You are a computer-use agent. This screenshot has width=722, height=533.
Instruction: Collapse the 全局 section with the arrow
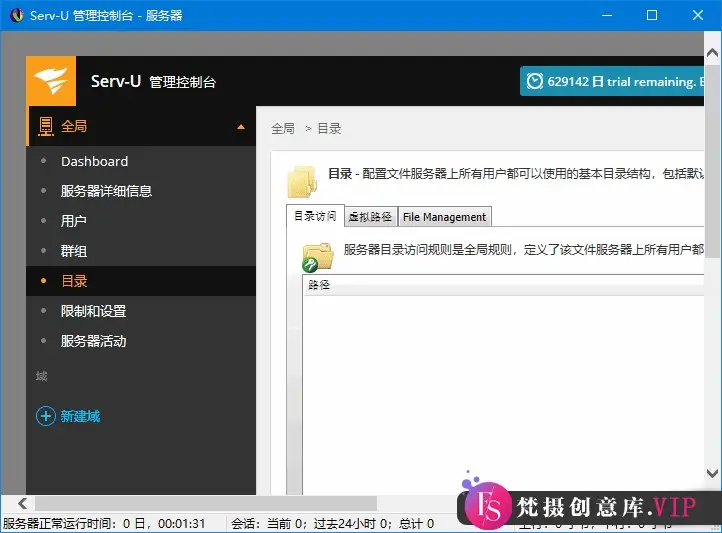(241, 127)
